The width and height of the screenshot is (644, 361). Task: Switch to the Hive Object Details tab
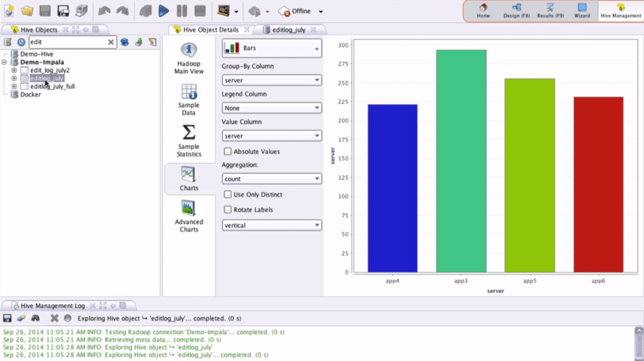coord(211,30)
